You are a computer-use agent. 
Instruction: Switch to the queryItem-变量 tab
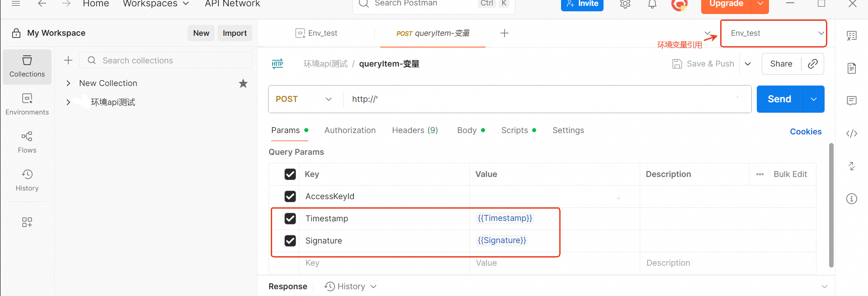433,33
